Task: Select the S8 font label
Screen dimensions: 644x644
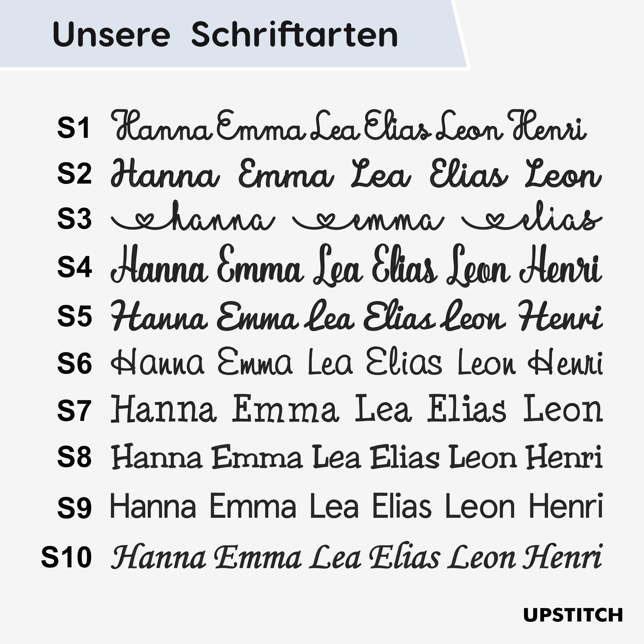Action: [x=74, y=457]
